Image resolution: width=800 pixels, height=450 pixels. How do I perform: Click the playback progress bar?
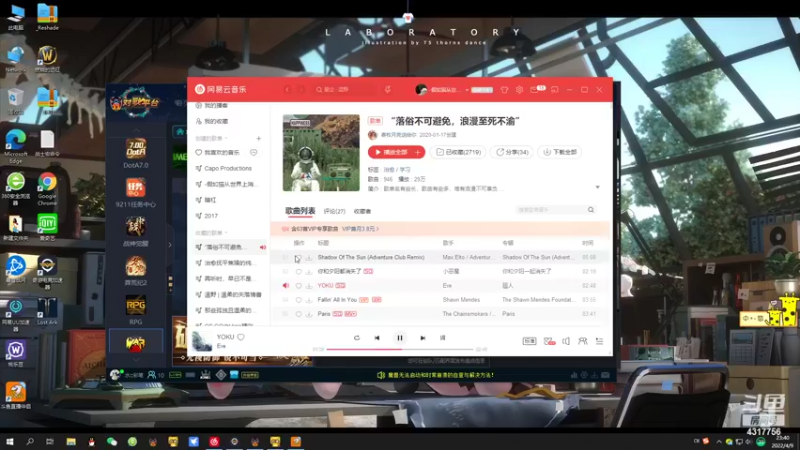(400, 349)
